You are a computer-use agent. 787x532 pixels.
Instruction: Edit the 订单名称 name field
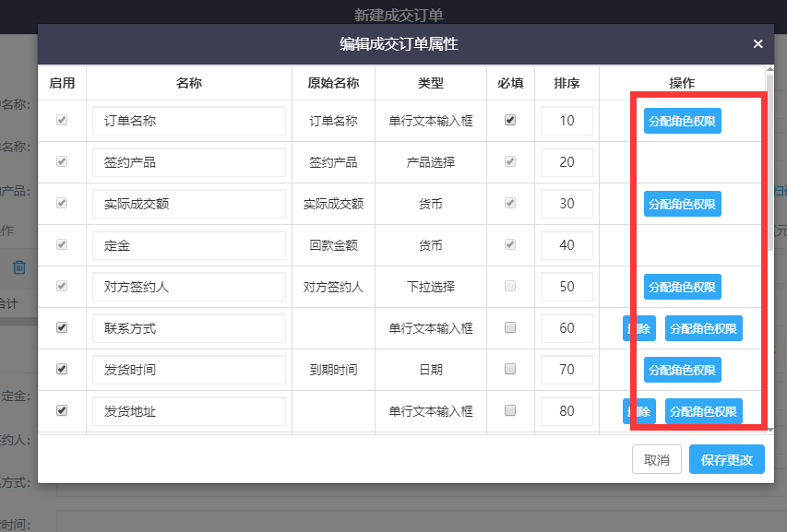[189, 121]
